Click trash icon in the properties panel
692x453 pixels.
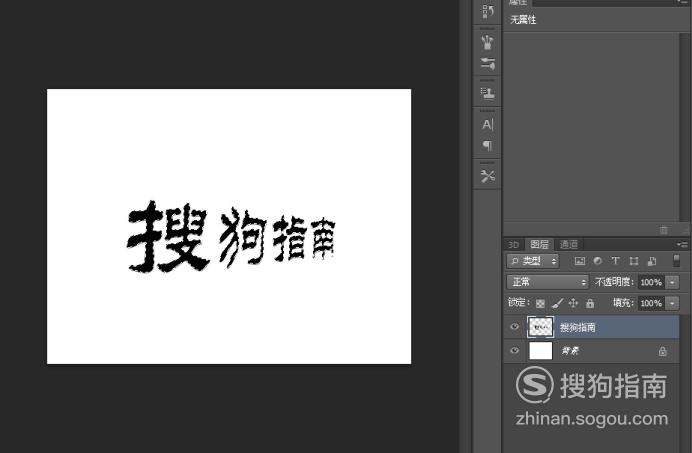click(663, 230)
